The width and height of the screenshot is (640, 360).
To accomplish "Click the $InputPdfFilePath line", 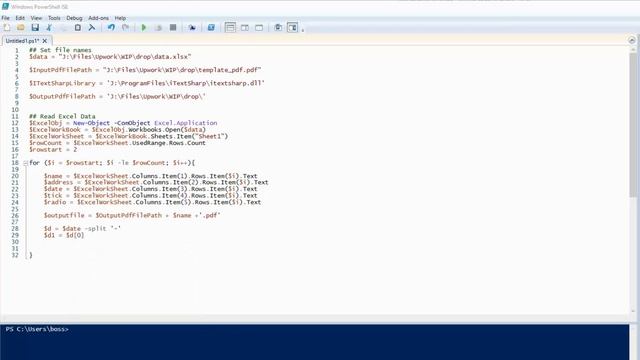I will [145, 70].
